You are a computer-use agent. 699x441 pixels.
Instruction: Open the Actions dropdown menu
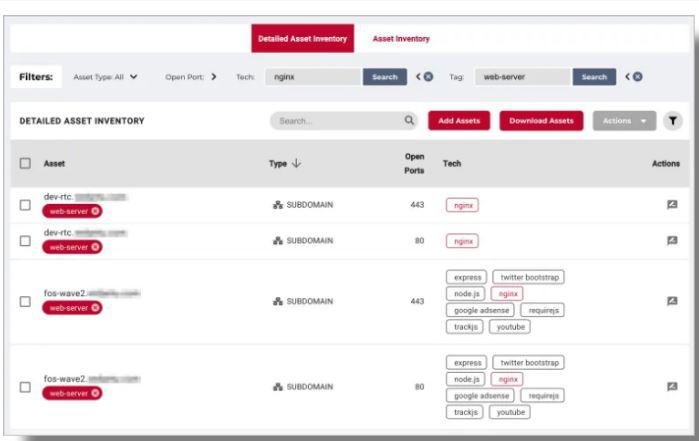click(x=624, y=120)
